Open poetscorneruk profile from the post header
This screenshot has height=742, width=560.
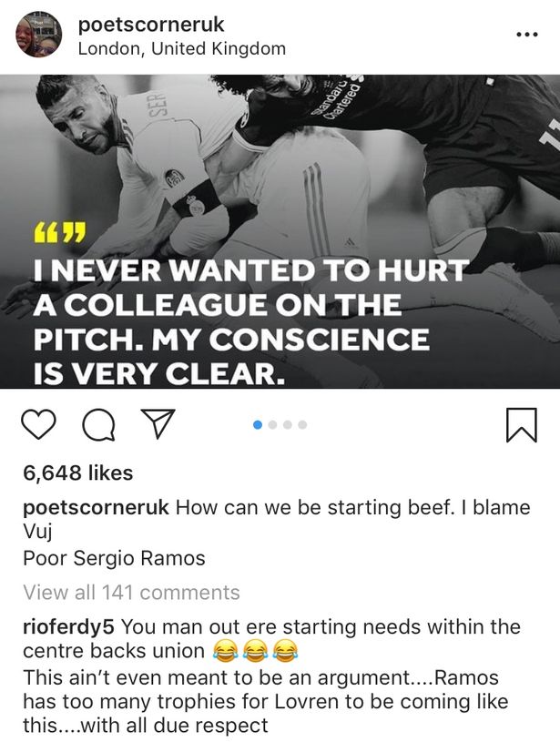[151, 25]
